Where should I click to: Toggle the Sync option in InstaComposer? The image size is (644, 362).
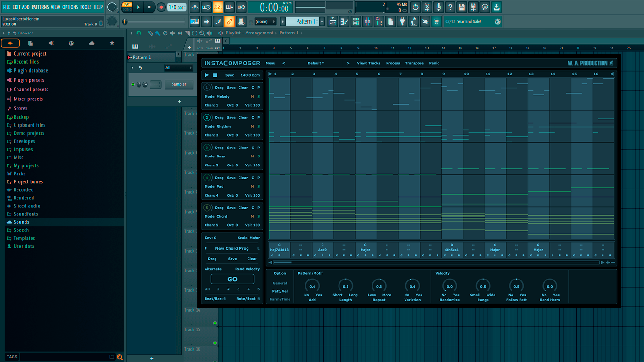tap(230, 75)
